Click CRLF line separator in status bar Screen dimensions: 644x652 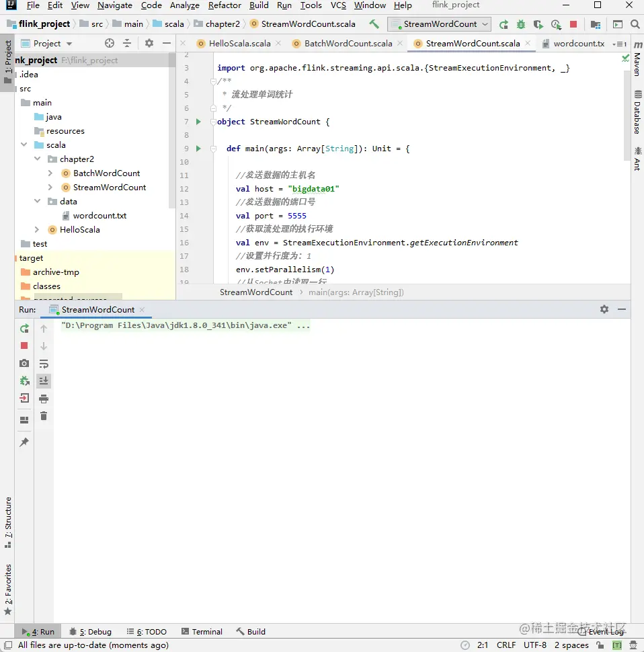[x=506, y=645]
